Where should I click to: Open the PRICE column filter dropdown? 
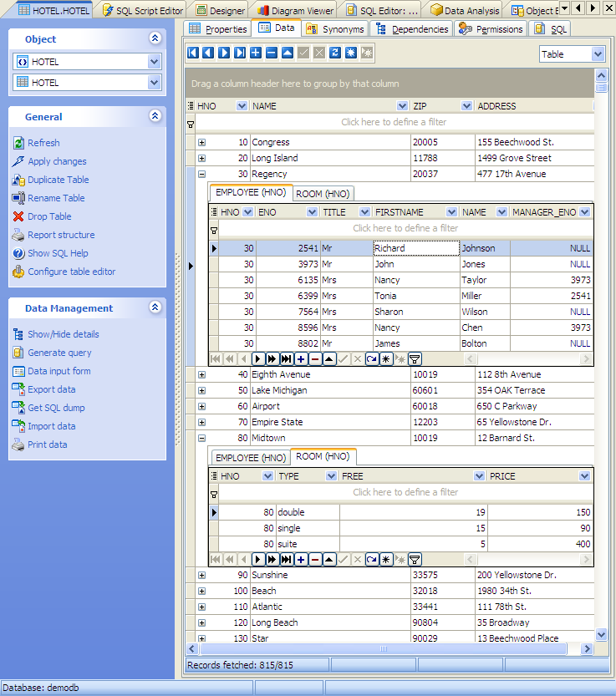point(584,476)
